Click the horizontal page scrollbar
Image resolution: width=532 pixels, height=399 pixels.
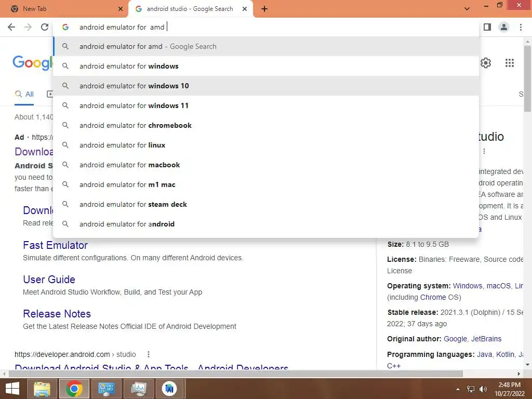[236, 374]
